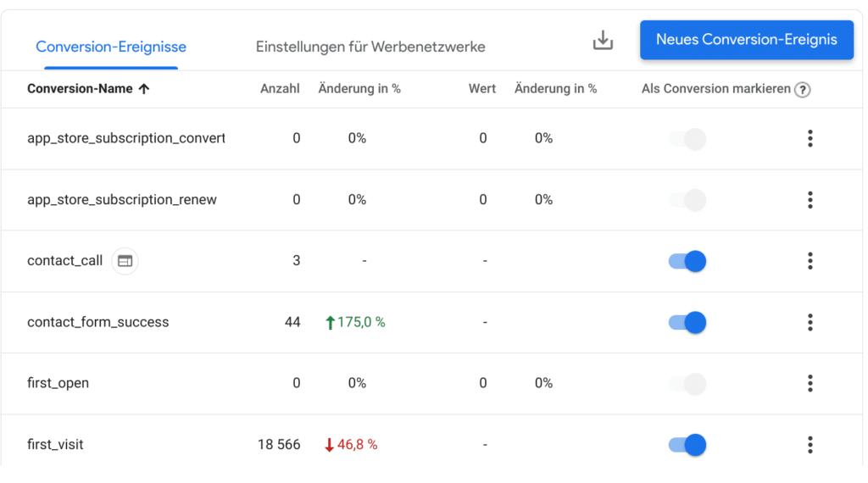Image resolution: width=868 pixels, height=483 pixels.
Task: Disable conversion toggle for contact_call
Action: [687, 261]
